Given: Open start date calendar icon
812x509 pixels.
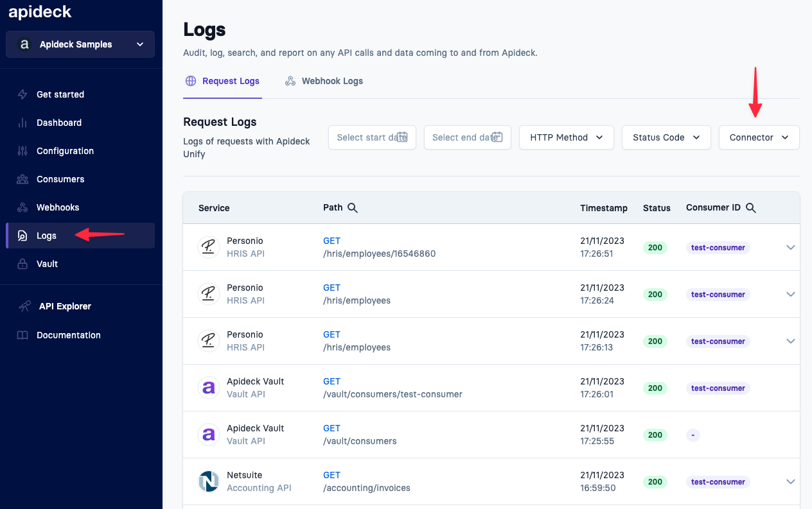Looking at the screenshot, I should coord(402,137).
